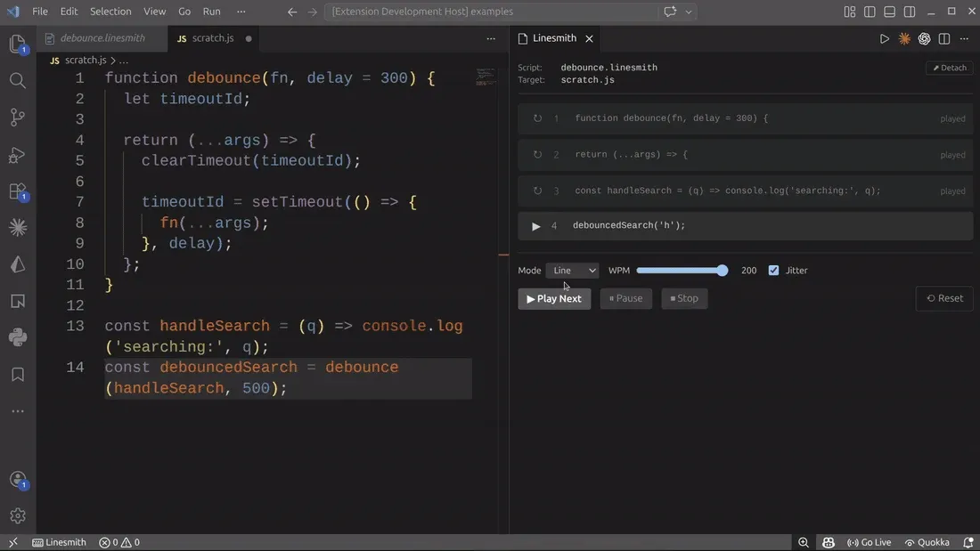This screenshot has width=980, height=551.
Task: Split the Linesmith editor right
Action: tap(944, 39)
